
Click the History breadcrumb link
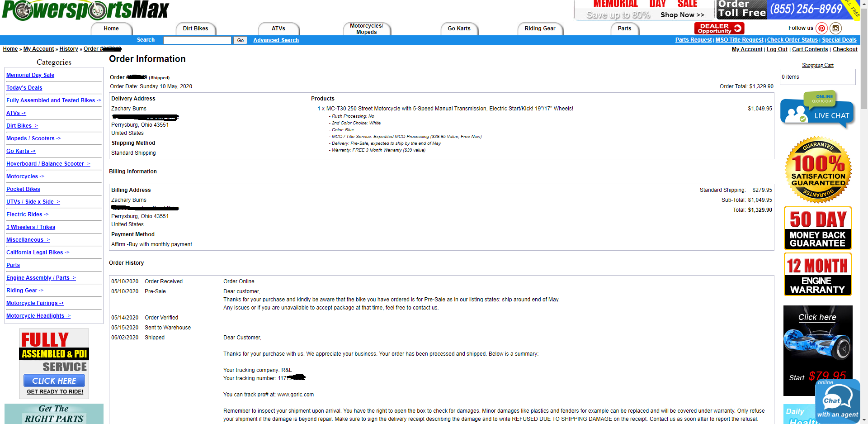[69, 49]
